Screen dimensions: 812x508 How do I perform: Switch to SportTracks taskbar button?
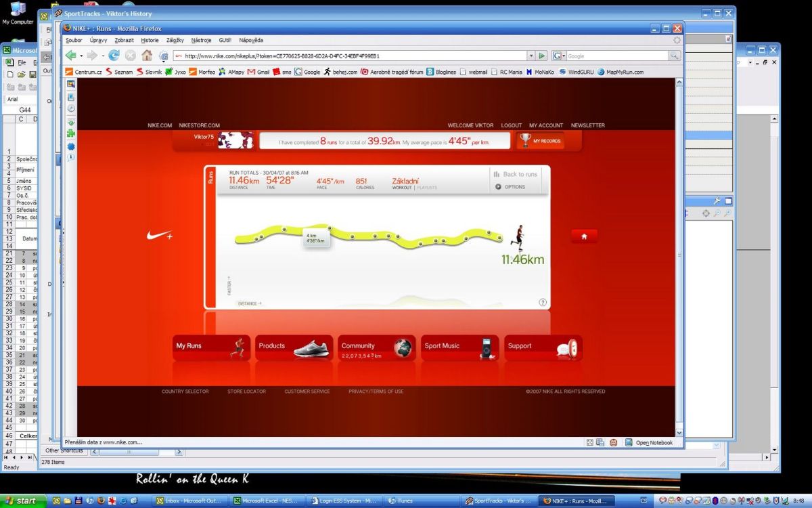[498, 501]
